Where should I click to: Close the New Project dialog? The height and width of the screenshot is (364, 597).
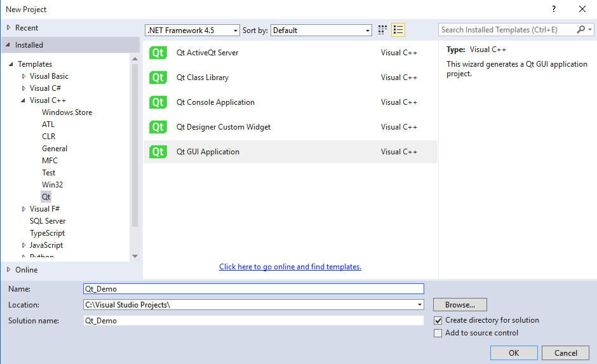582,9
